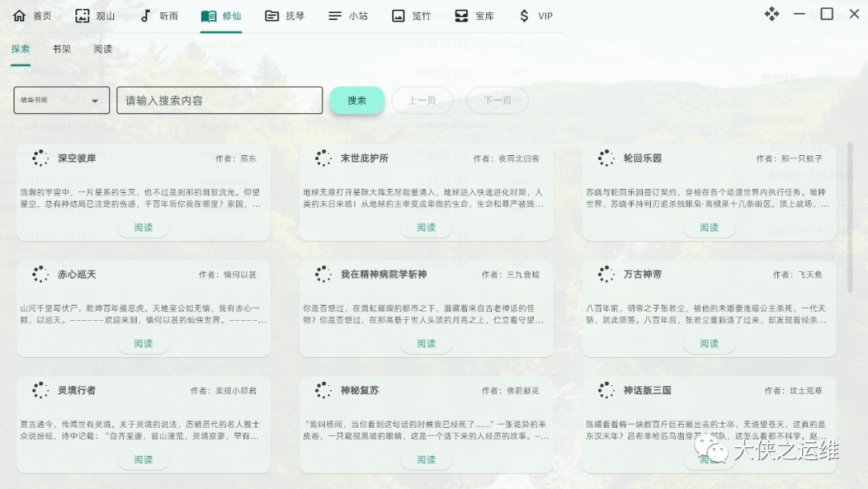Click 阅读 under 神秘复苏
The width and height of the screenshot is (868, 489).
click(426, 460)
